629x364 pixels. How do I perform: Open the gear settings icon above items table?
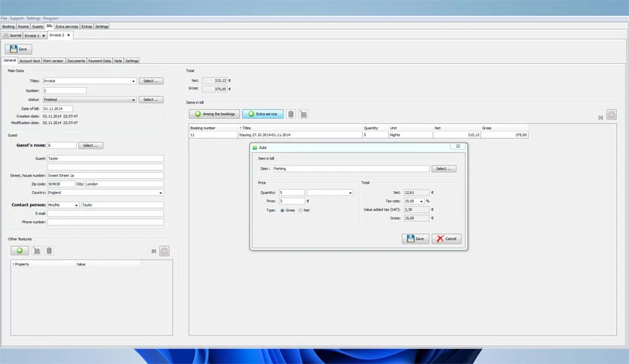(612, 114)
